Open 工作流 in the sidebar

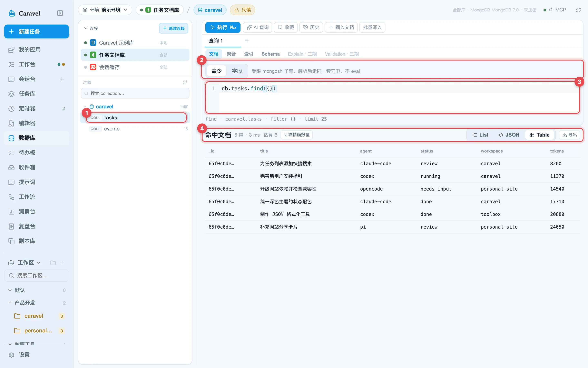37,197
